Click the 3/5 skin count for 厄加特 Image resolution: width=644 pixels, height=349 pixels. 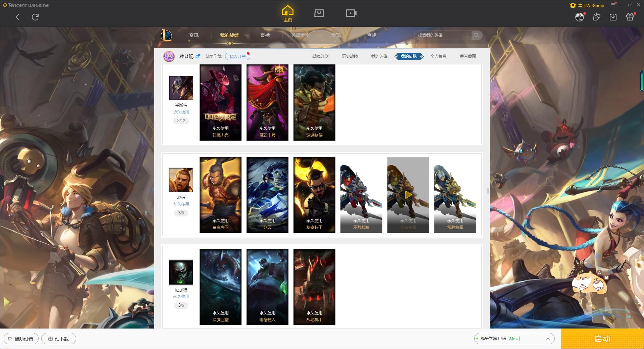181,305
